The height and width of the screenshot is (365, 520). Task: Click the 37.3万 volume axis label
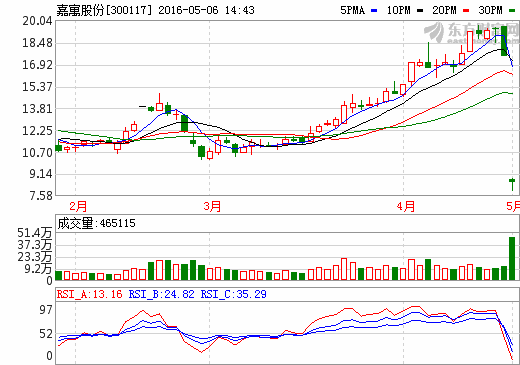[35, 245]
